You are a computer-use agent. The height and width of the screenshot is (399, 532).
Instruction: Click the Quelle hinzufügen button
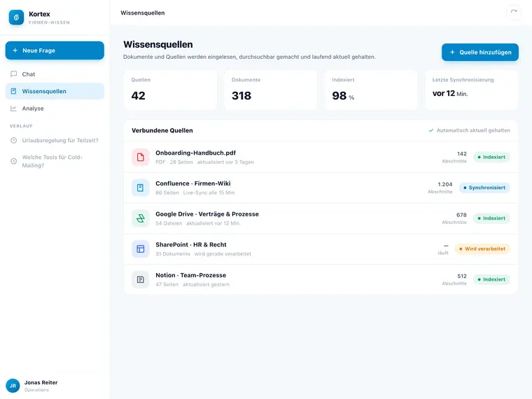point(479,52)
